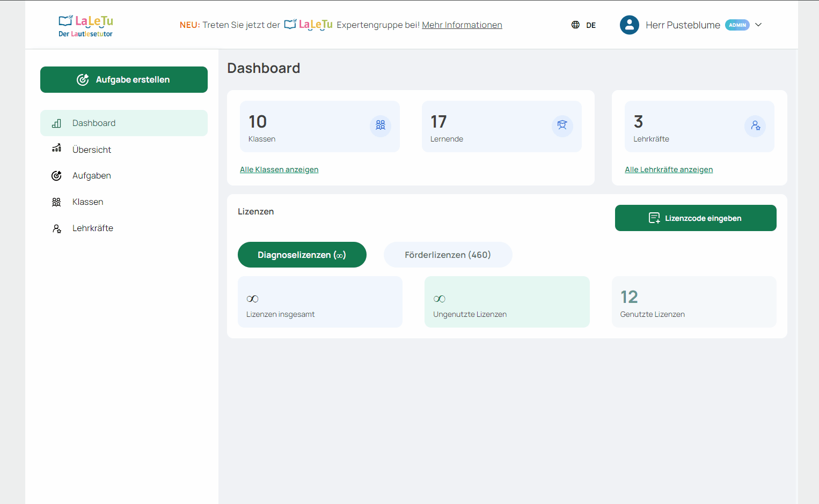Click the LaLeTu logo in the header
This screenshot has width=819, height=504.
click(x=86, y=26)
